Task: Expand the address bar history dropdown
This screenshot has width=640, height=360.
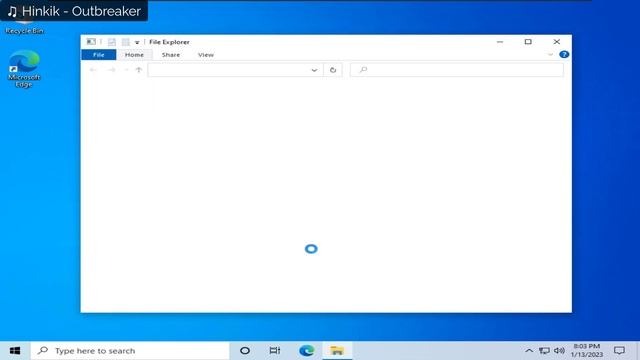Action: pyautogui.click(x=314, y=70)
